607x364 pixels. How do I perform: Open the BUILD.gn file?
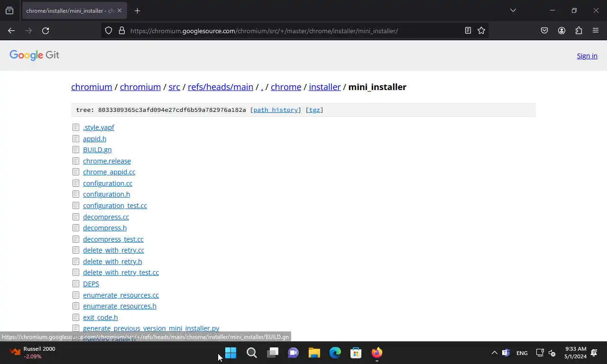click(97, 150)
